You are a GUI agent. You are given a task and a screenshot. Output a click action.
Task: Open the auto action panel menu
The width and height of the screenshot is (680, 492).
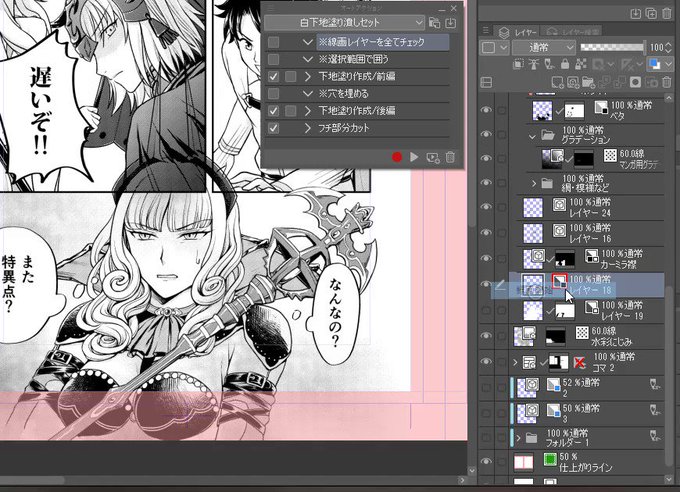tap(270, 8)
